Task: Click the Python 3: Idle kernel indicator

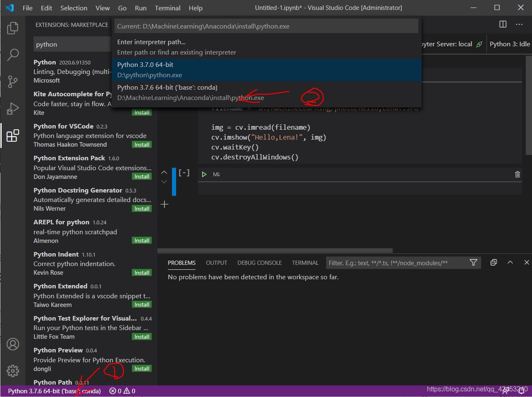Action: click(510, 44)
